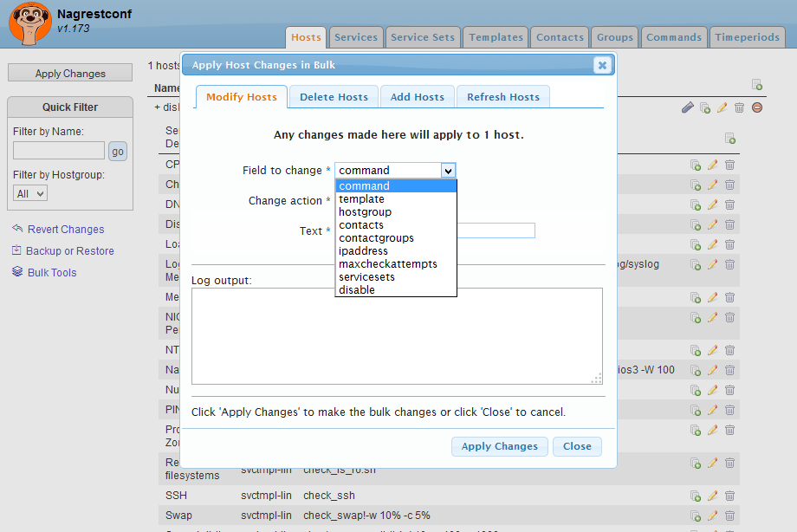
Task: Open the Commands main tab
Action: (x=674, y=37)
